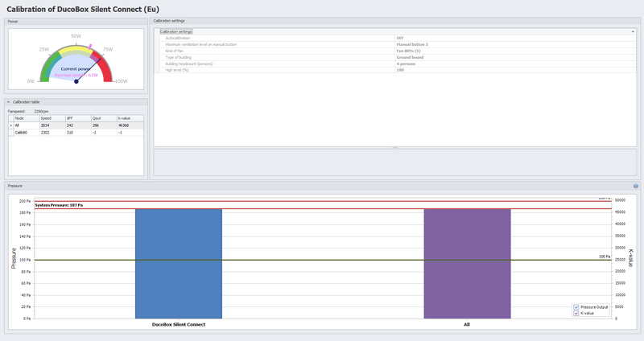Viewport: 644px width, 341px height.
Task: Click the info icon in the Pressure panel header
Action: click(635, 186)
